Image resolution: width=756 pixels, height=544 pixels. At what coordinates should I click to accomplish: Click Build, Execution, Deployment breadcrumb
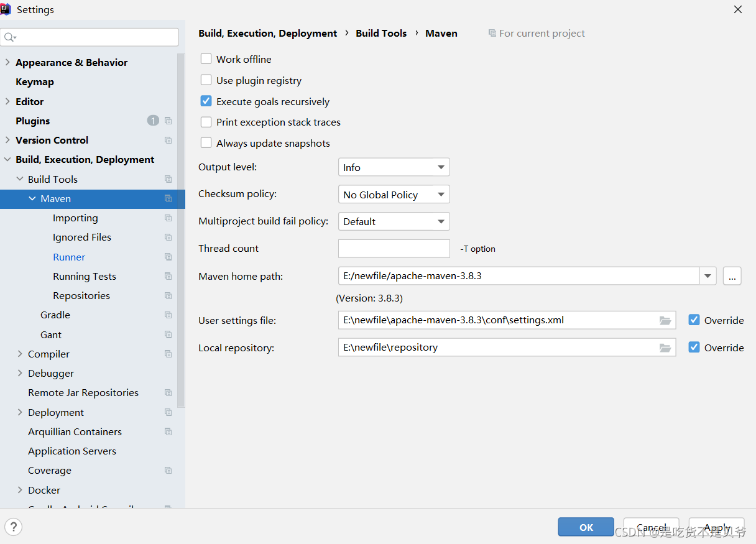point(268,33)
